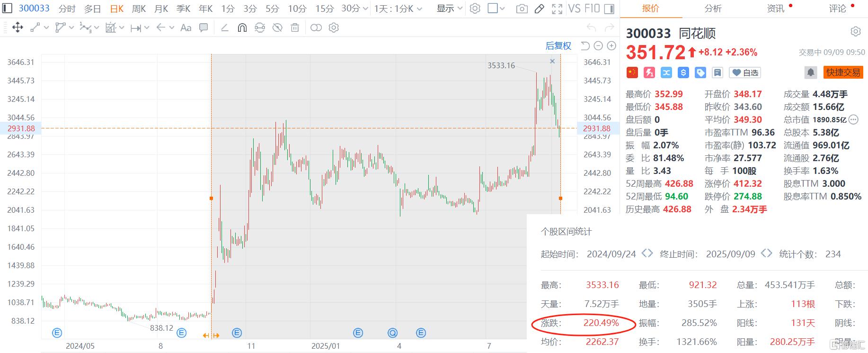Toggle 自选 watchlist heart button
This screenshot has width=868, height=353.
pos(745,72)
